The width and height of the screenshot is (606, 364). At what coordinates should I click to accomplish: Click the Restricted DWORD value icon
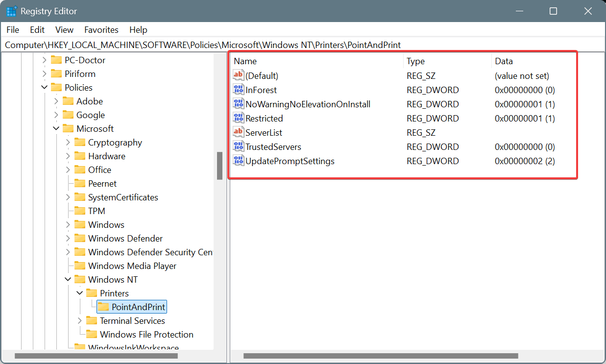point(239,118)
